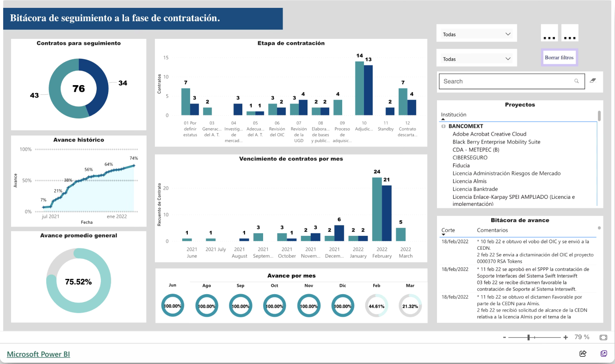615x364 pixels.
Task: Enter full screen with fit-to-page icon
Action: point(603,338)
